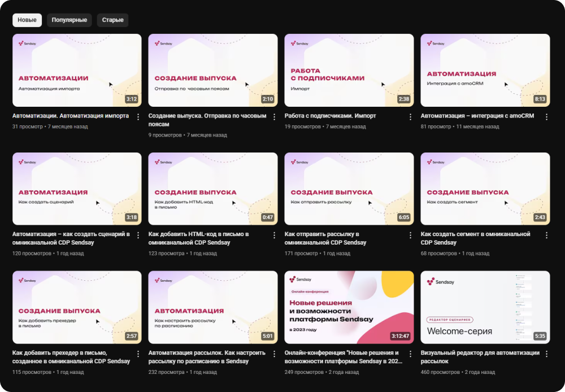This screenshot has width=565, height=392.
Task: Switch to the Старые sort chip
Action: pos(112,20)
